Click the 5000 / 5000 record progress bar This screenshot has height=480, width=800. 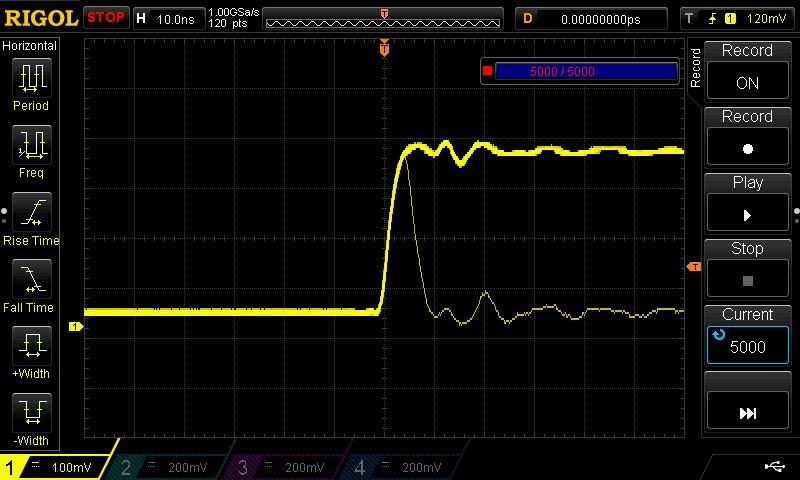tap(586, 71)
